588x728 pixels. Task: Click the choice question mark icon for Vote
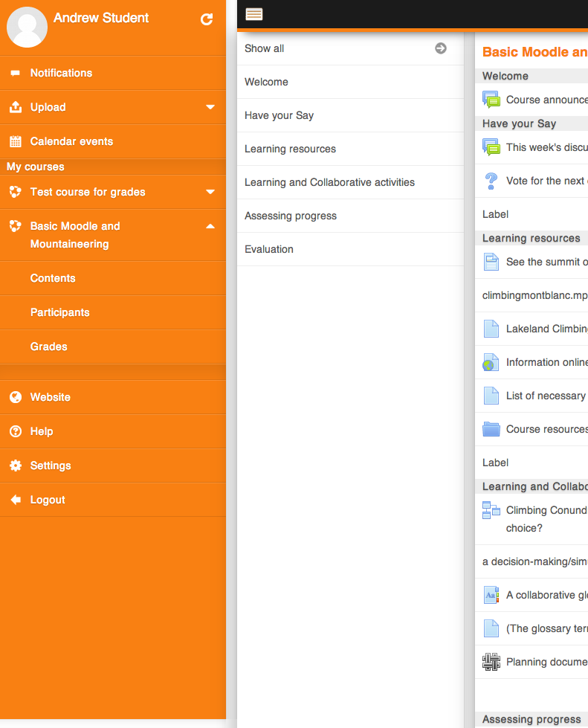point(491,181)
